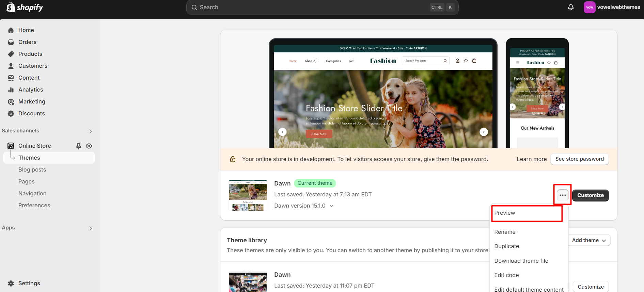Click the Online Store shop icon

11,146
